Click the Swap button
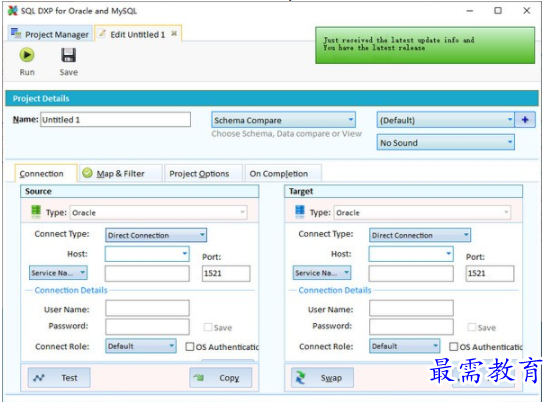This screenshot has width=551, height=402. [x=323, y=378]
